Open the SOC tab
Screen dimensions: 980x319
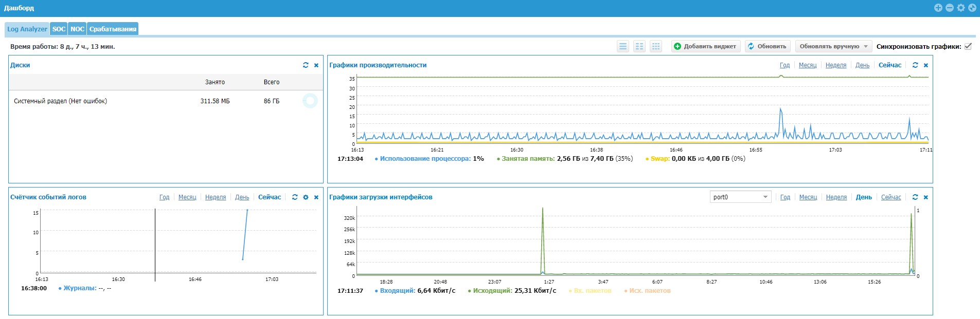click(59, 29)
